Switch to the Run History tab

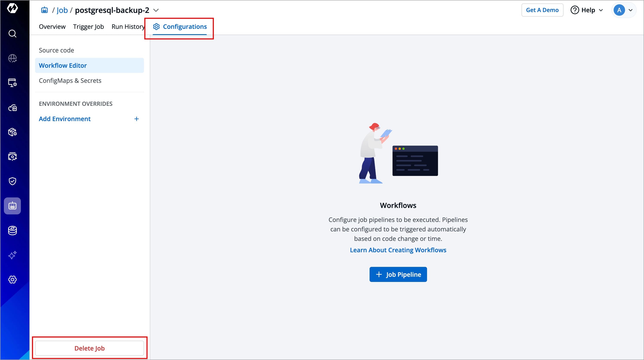pos(128,26)
